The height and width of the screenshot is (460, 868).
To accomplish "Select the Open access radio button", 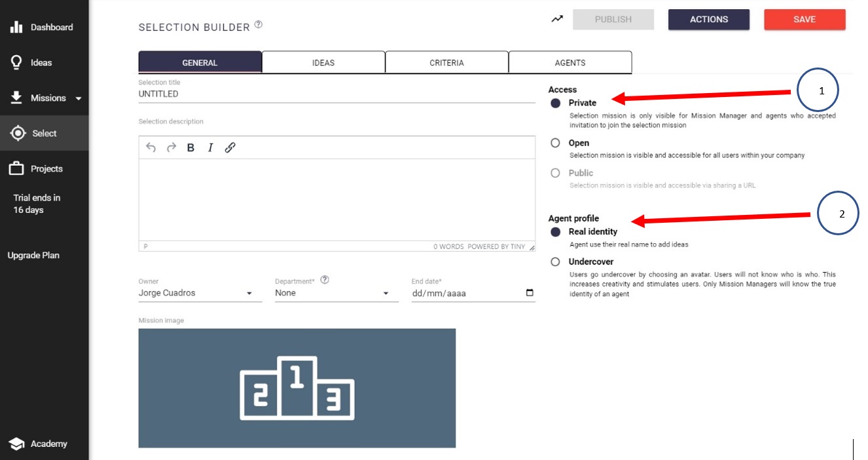I will (555, 143).
